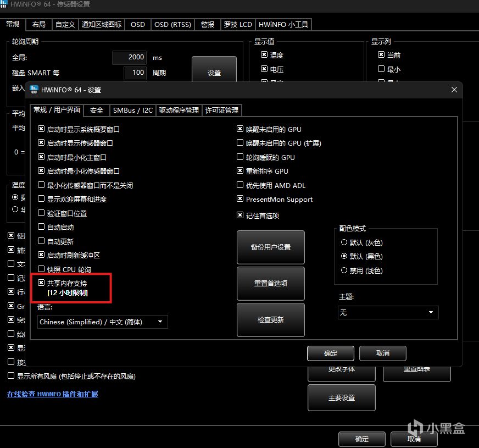This screenshot has height=448, width=479.
Task: Edit the 全局 polling period field
Action: click(x=130, y=57)
